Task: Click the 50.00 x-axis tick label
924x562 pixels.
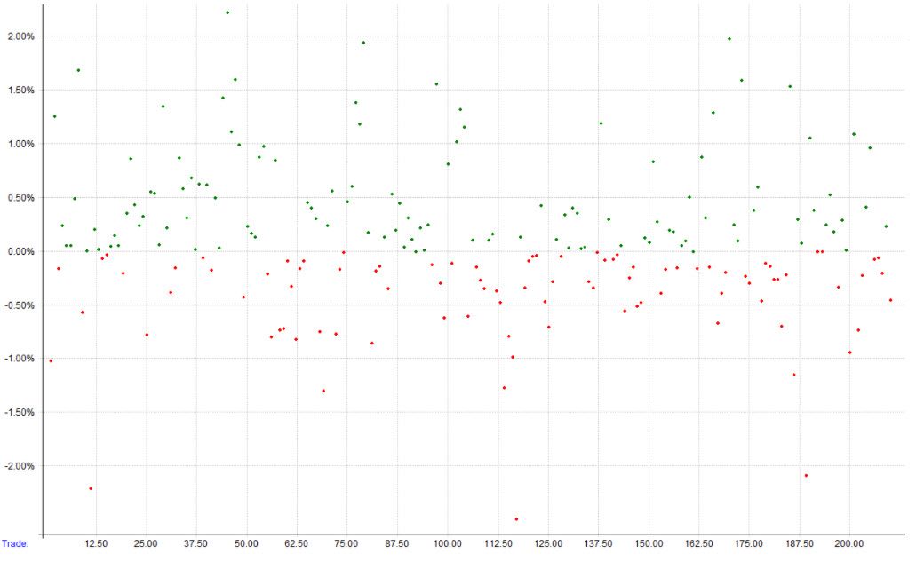Action: tap(246, 543)
